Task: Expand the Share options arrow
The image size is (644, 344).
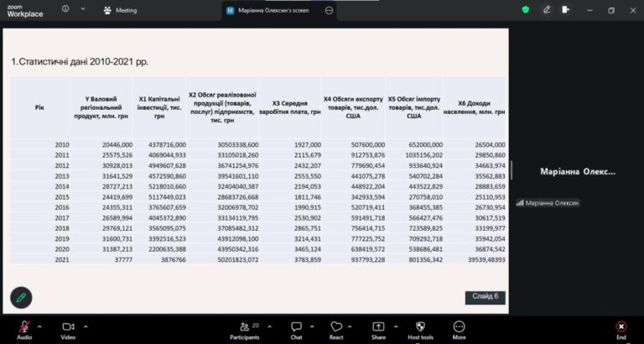Action: [396, 326]
